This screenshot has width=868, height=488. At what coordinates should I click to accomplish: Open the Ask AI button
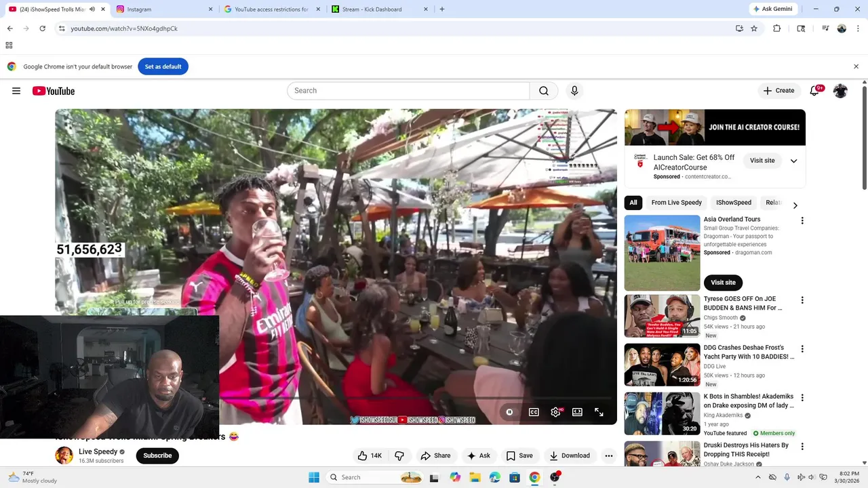(x=478, y=455)
